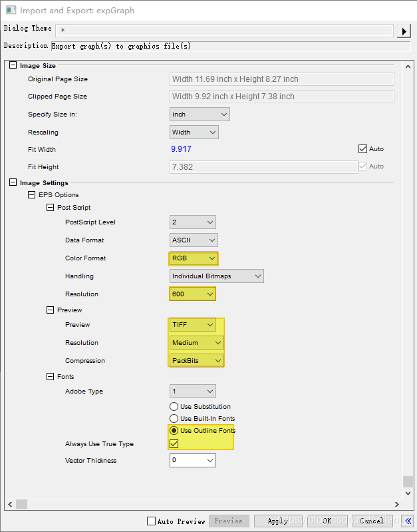
Task: Toggle the Always Use True Type checkbox
Action: (174, 443)
